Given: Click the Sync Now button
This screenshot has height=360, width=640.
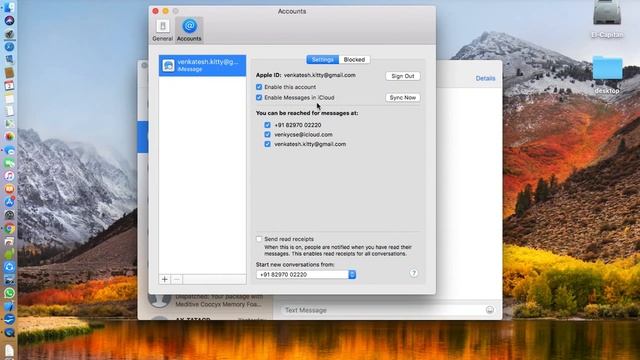Looking at the screenshot, I should click(402, 98).
